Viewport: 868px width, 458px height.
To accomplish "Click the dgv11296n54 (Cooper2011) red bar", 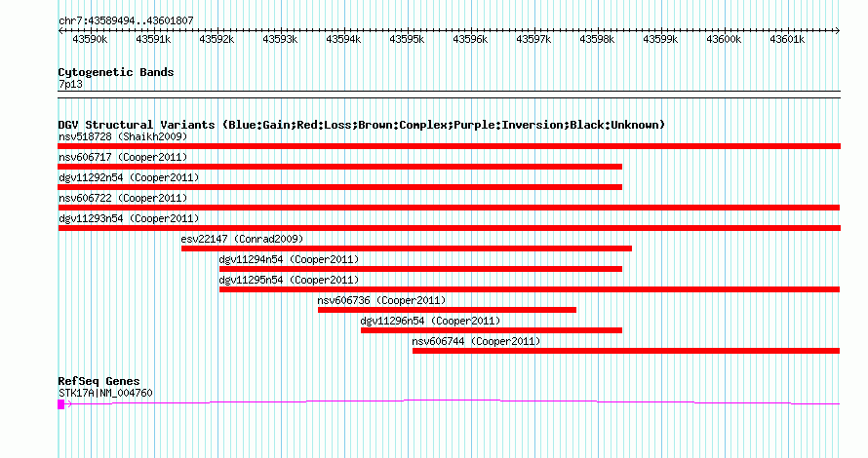I will pos(492,330).
